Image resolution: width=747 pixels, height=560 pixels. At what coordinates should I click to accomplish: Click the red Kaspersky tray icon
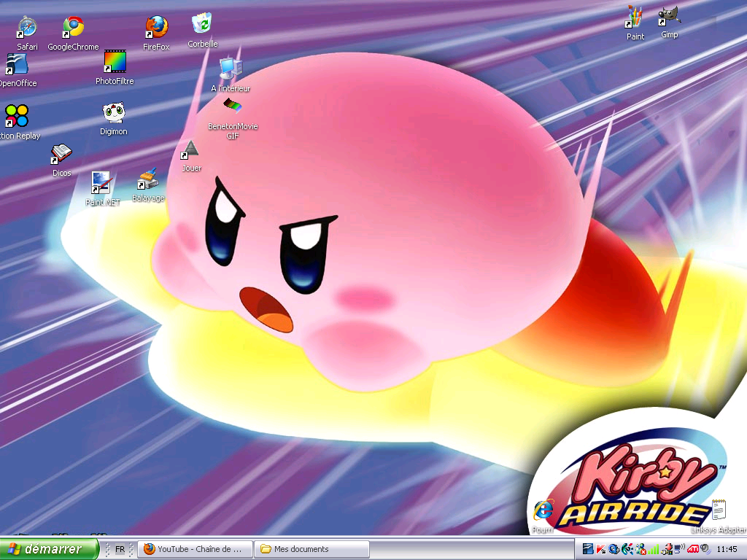601,549
